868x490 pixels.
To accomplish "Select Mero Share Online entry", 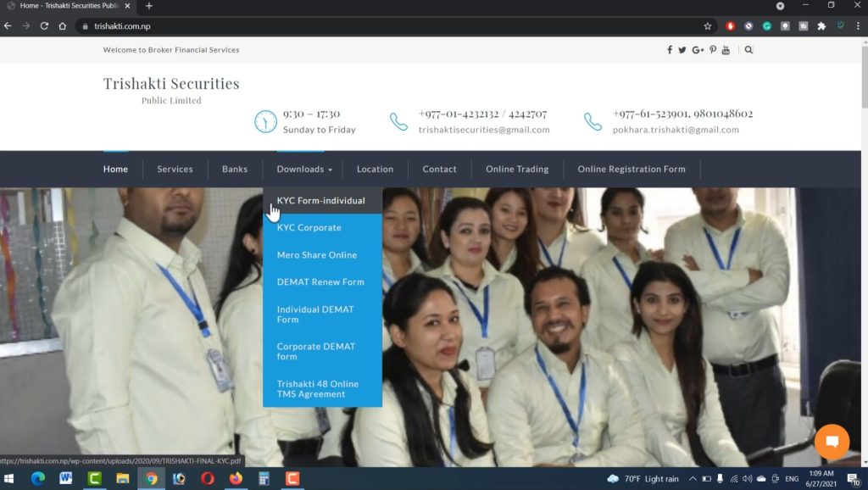I will pyautogui.click(x=322, y=254).
